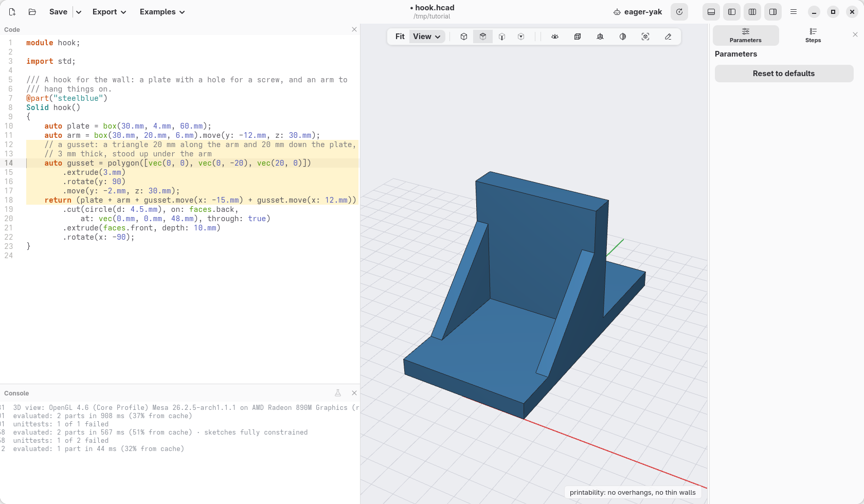The width and height of the screenshot is (864, 504).
Task: Click the pencil sketch edit icon
Action: (668, 37)
